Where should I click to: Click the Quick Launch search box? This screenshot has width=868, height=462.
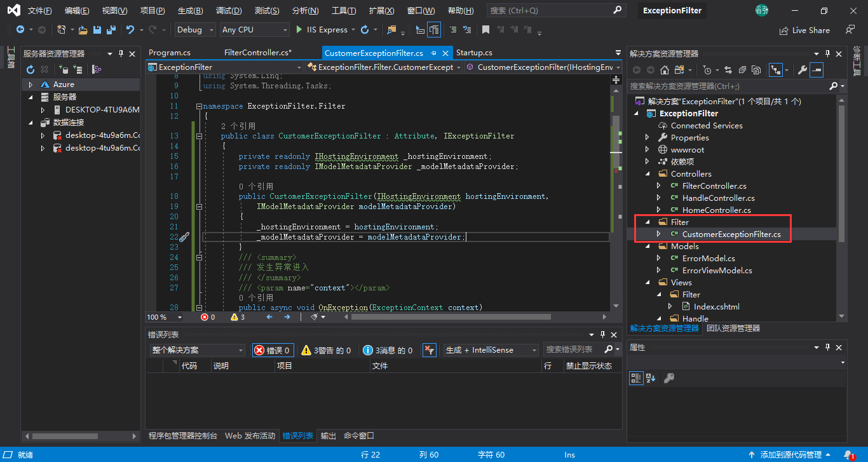(556, 11)
